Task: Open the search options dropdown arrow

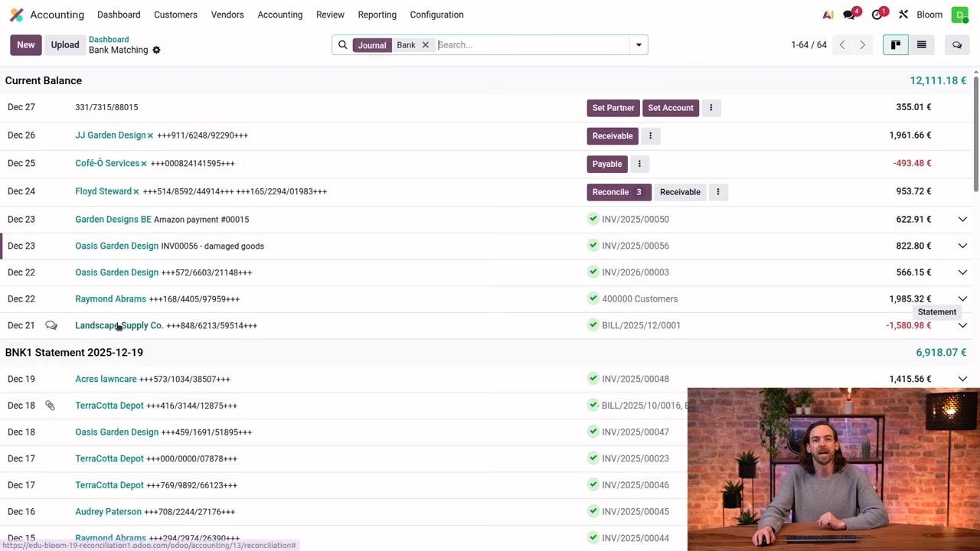Action: pyautogui.click(x=639, y=45)
